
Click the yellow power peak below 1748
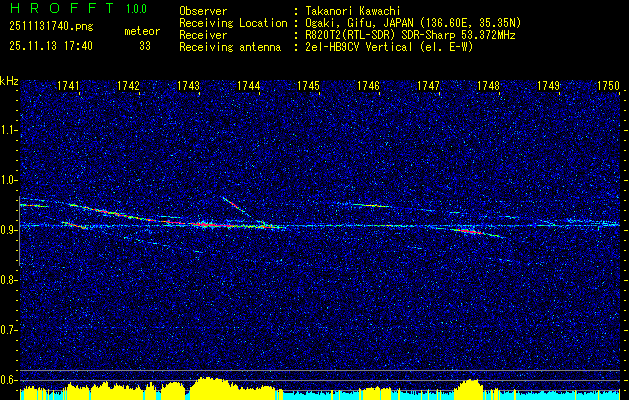tap(469, 389)
